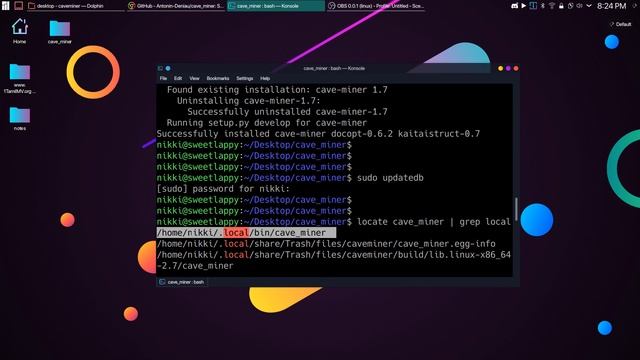Click the red desktop pager icon

pyautogui.click(x=19, y=6)
